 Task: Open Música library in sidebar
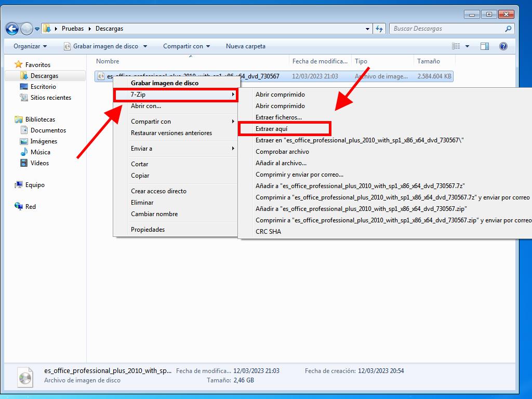click(x=40, y=152)
